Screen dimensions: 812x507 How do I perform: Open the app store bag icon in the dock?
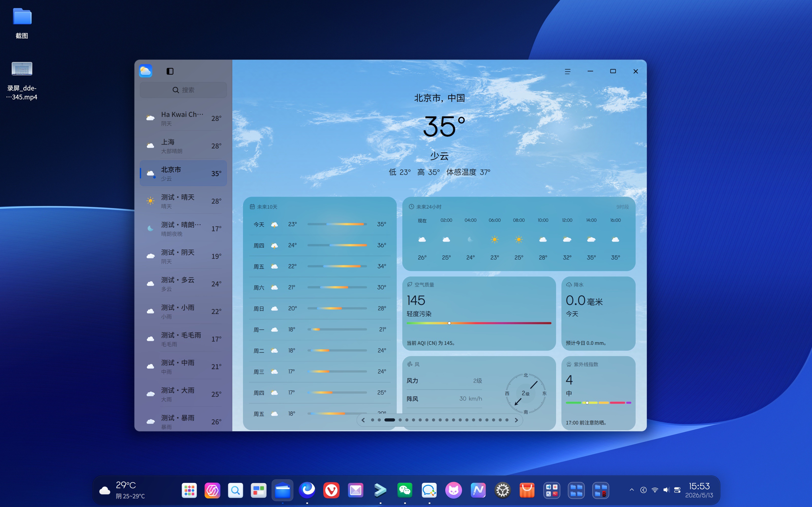[527, 490]
